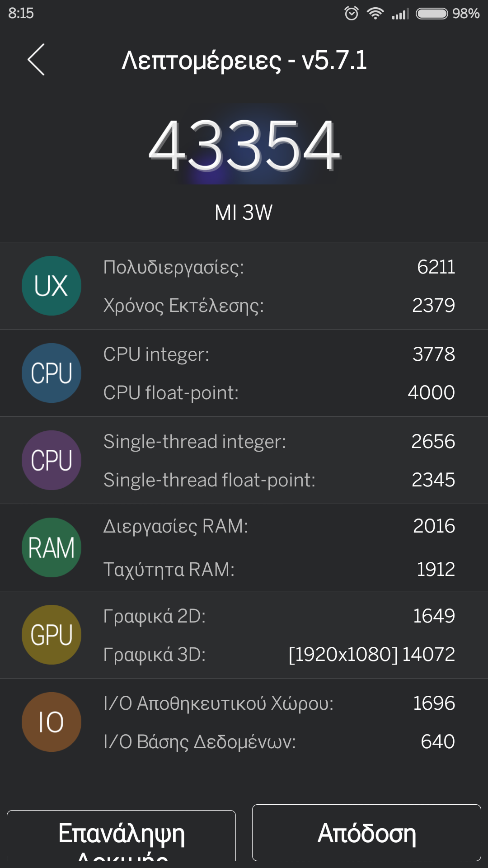The height and width of the screenshot is (868, 488).
Task: Tap the battery indicator icon
Action: coord(432,14)
